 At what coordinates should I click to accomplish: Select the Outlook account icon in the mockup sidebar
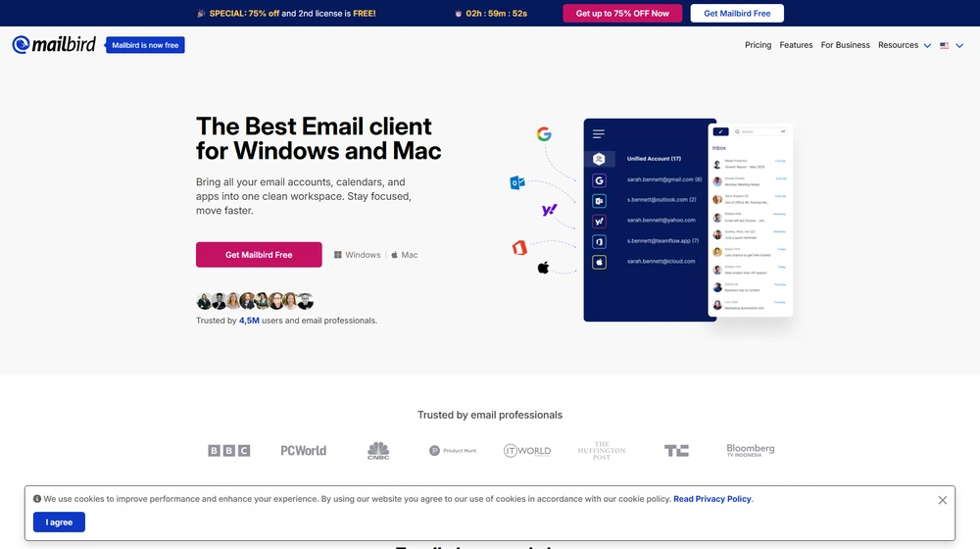[599, 201]
